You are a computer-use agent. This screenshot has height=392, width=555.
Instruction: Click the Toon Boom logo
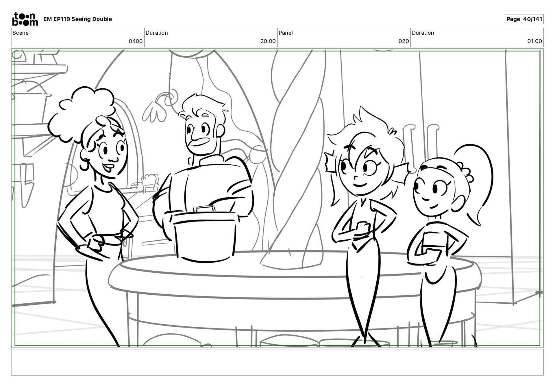[25, 19]
